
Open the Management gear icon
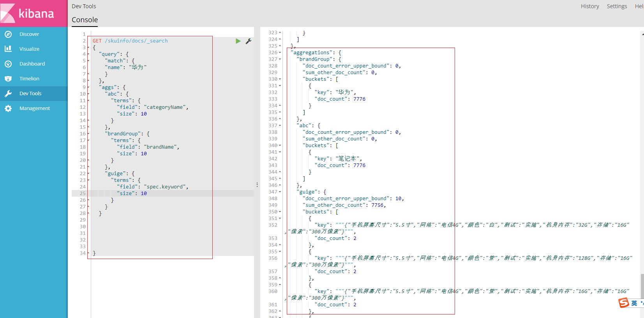[x=8, y=108]
